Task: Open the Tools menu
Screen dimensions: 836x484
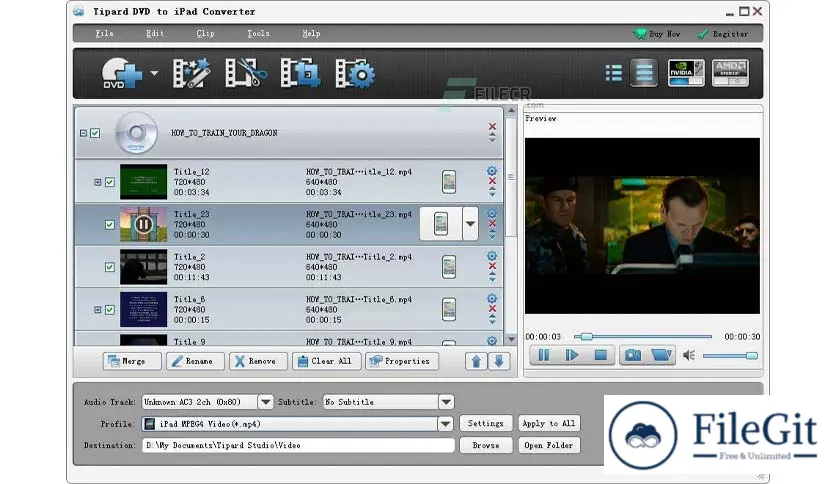Action: tap(258, 34)
